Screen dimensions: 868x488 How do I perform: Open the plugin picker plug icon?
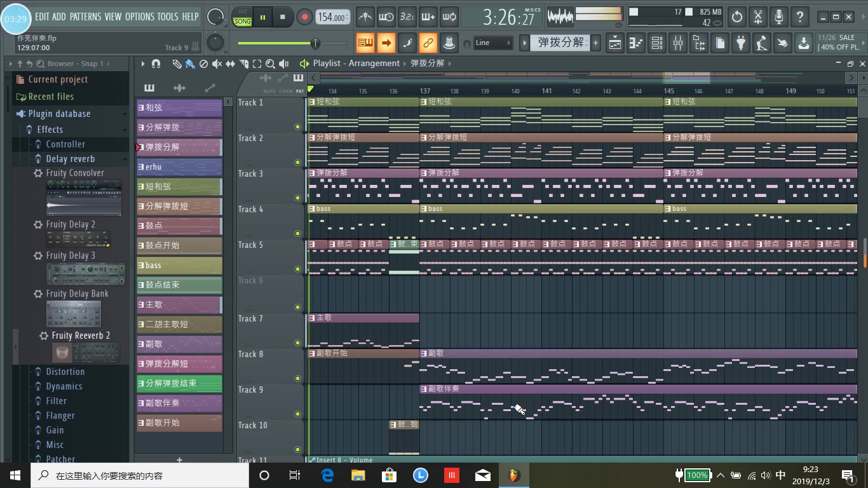pyautogui.click(x=741, y=43)
